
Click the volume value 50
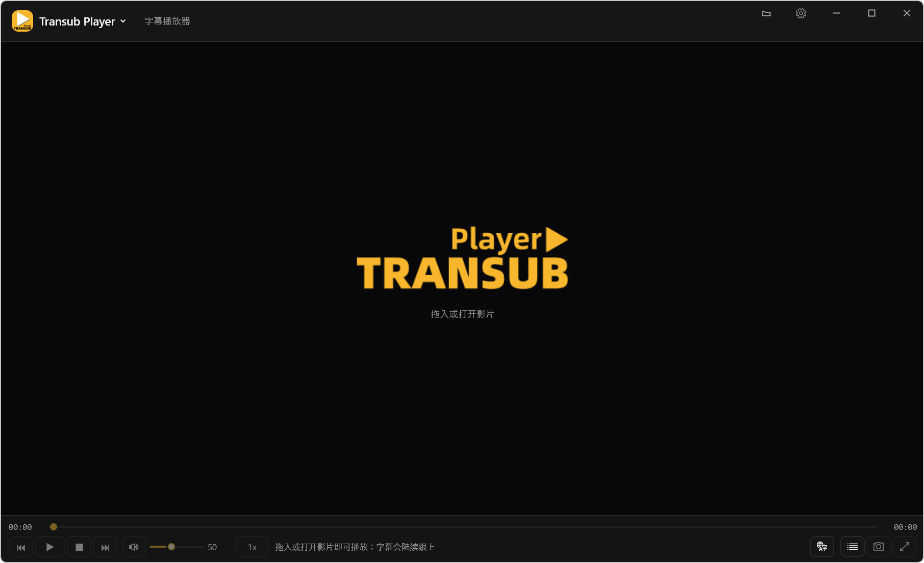(x=212, y=547)
